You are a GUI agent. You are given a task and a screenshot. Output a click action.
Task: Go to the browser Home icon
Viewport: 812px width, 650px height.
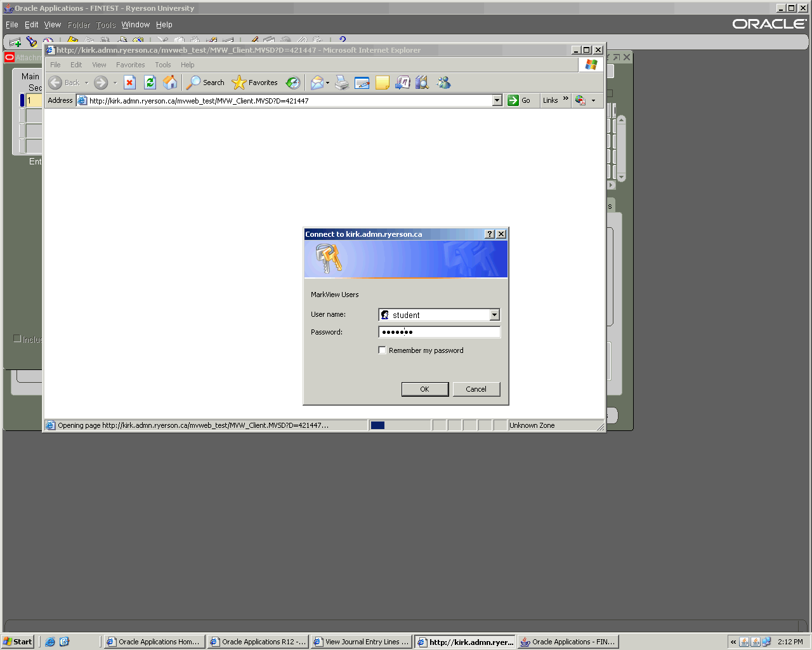170,83
